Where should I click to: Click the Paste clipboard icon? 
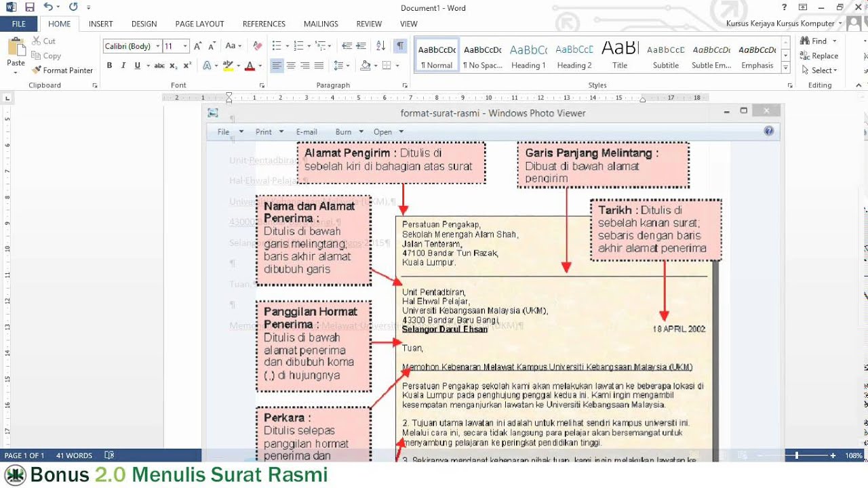tap(16, 47)
